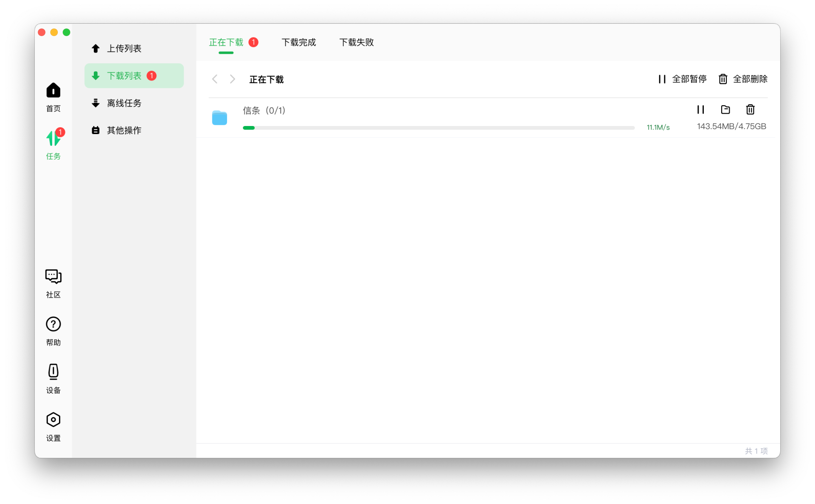This screenshot has height=504, width=815.
Task: Go forward with the right chevron
Action: 233,79
